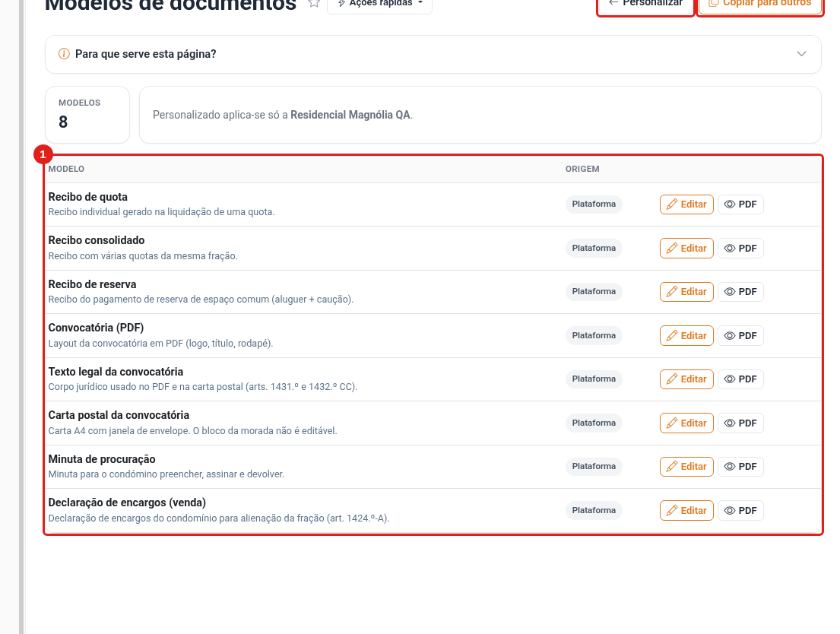This screenshot has width=840, height=634.
Task: Preview Convocatória (PDF) layout as PDF
Action: [740, 335]
